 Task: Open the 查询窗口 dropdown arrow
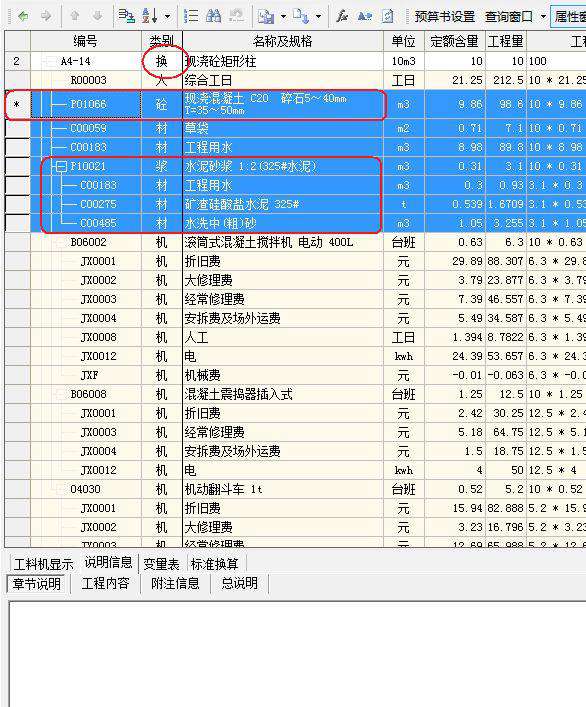click(543, 17)
